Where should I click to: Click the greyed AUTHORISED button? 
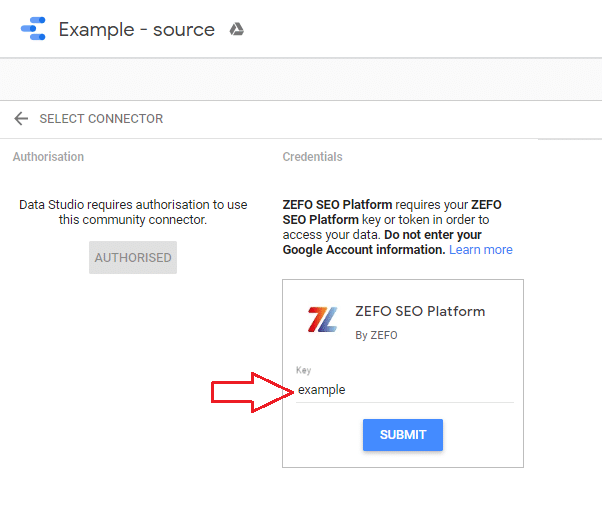coord(133,258)
